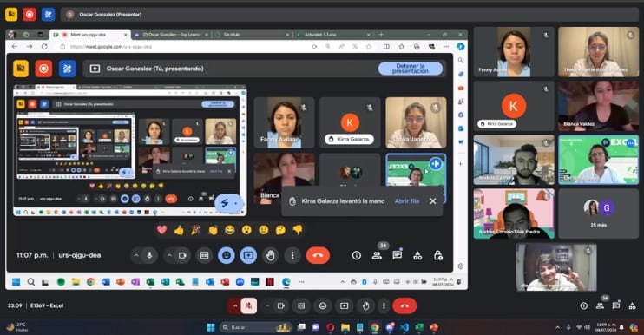
Task: Toggle camera in the shared Meet window
Action: pyautogui.click(x=182, y=255)
